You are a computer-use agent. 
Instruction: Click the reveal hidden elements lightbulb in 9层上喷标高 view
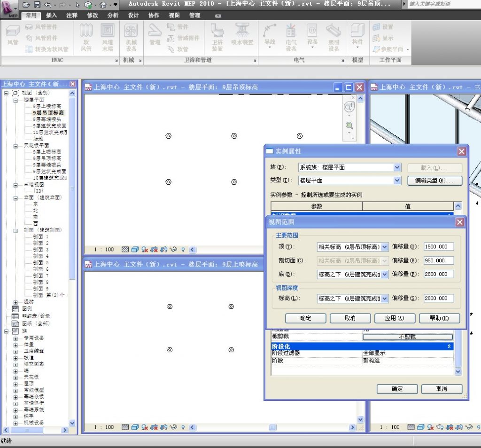pyautogui.click(x=183, y=427)
